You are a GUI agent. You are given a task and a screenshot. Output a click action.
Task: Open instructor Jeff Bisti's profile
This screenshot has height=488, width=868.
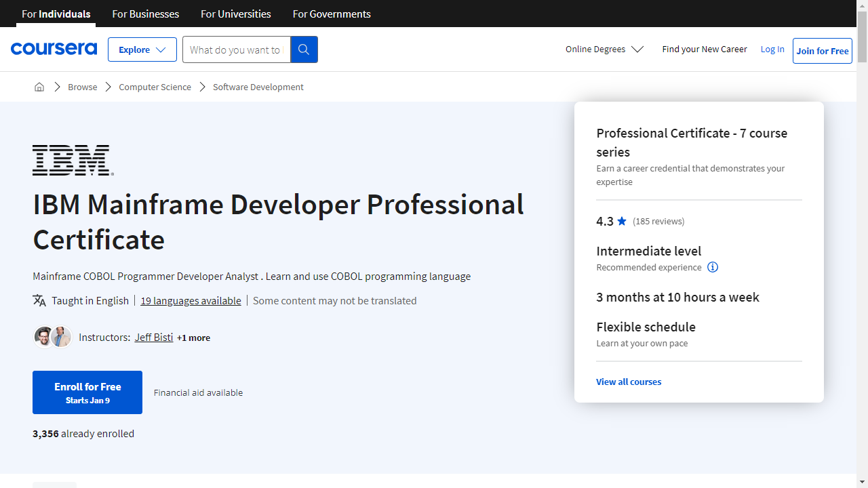click(x=154, y=337)
